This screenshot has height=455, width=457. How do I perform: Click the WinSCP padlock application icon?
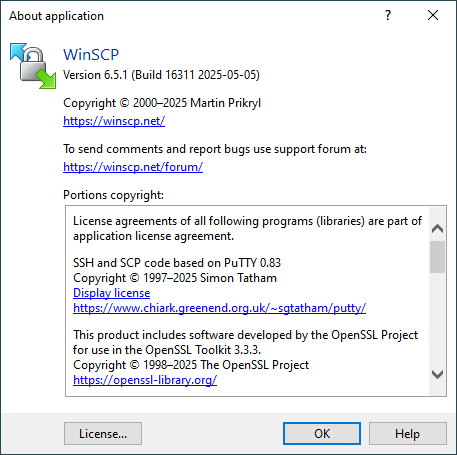[33, 66]
